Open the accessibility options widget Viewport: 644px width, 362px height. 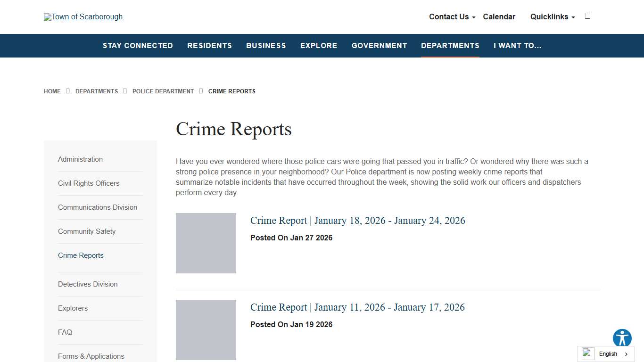click(622, 338)
